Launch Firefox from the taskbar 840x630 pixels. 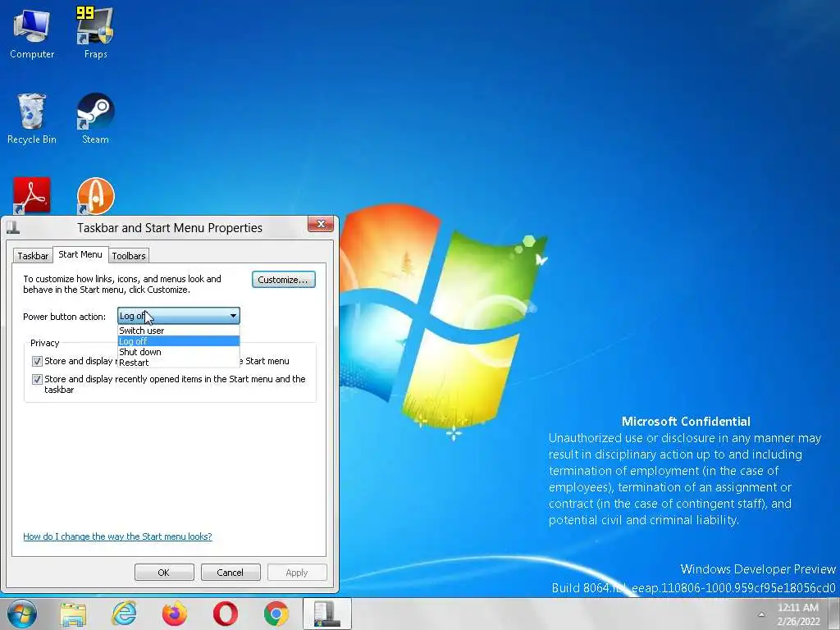(x=175, y=614)
